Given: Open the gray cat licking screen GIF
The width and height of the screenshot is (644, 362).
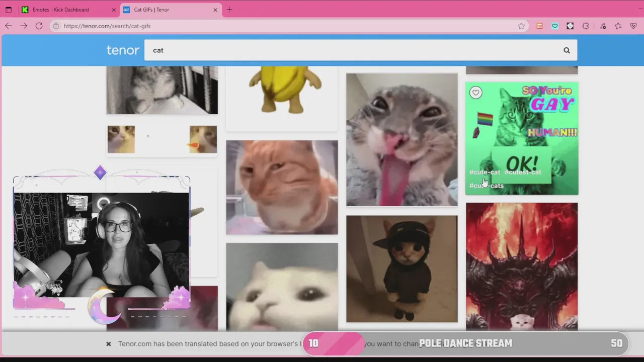Looking at the screenshot, I should (402, 140).
